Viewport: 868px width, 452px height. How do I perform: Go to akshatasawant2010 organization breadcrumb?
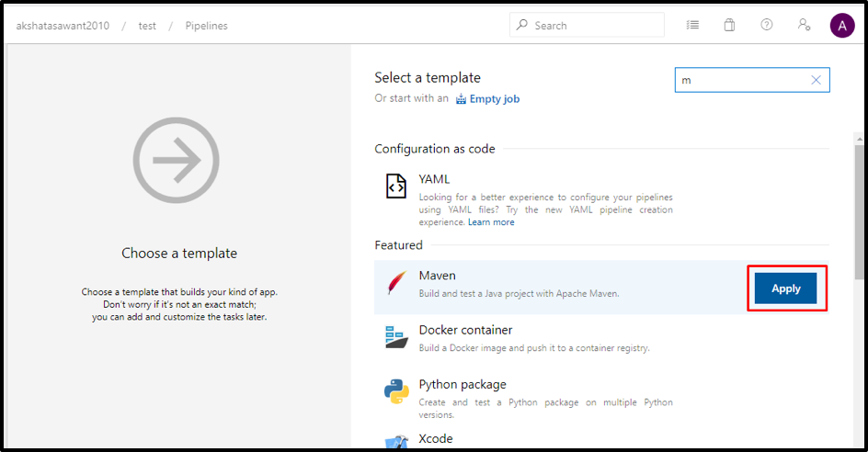tap(63, 26)
